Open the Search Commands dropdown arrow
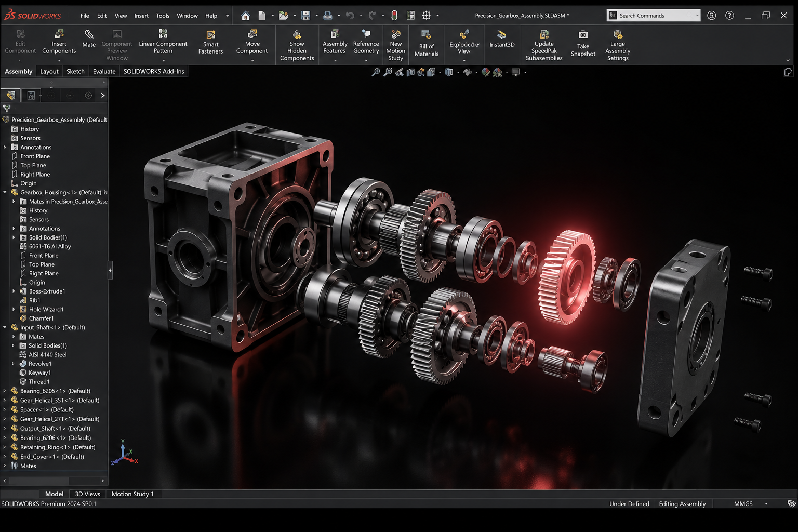The image size is (798, 532). [697, 16]
